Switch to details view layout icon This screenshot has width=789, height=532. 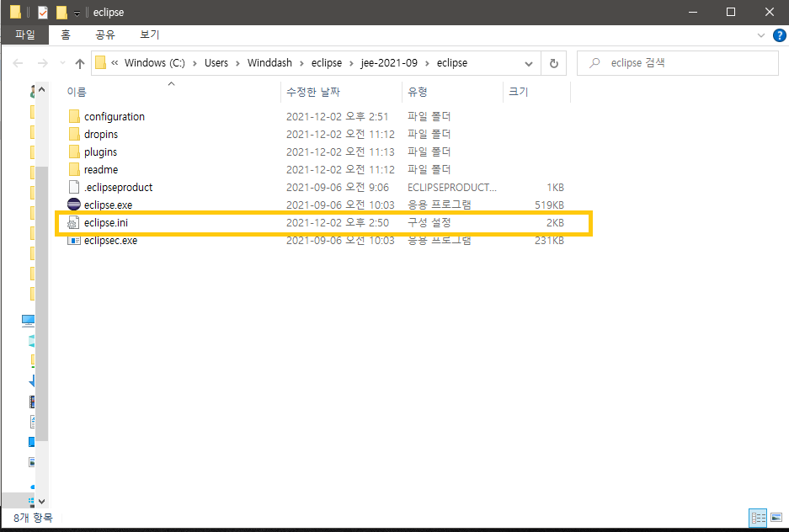pyautogui.click(x=758, y=518)
